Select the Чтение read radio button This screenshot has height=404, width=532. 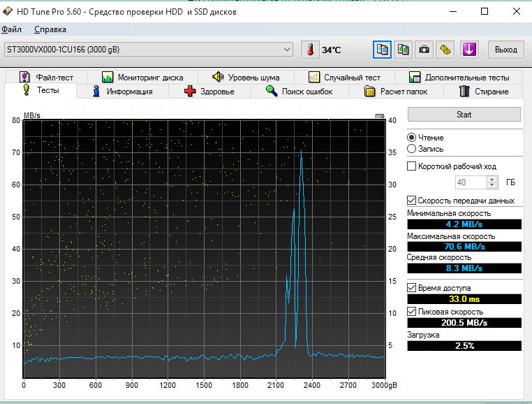click(412, 138)
